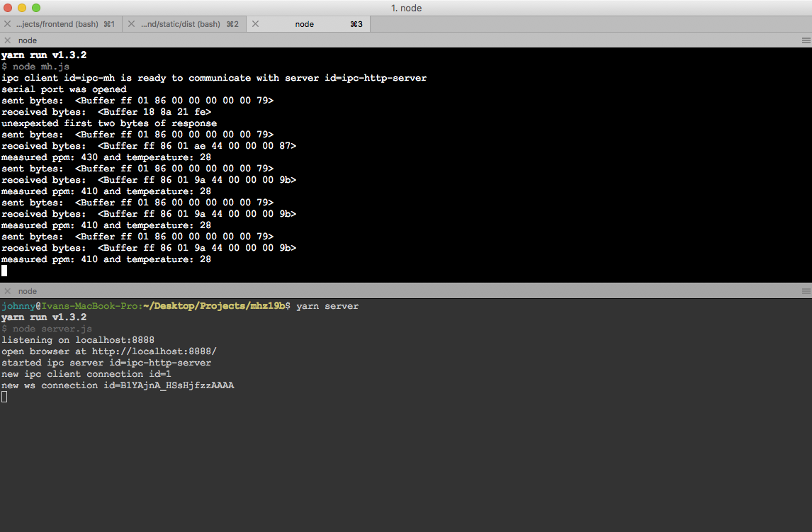812x532 pixels.
Task: Click the '1. node' window title
Action: [x=406, y=8]
